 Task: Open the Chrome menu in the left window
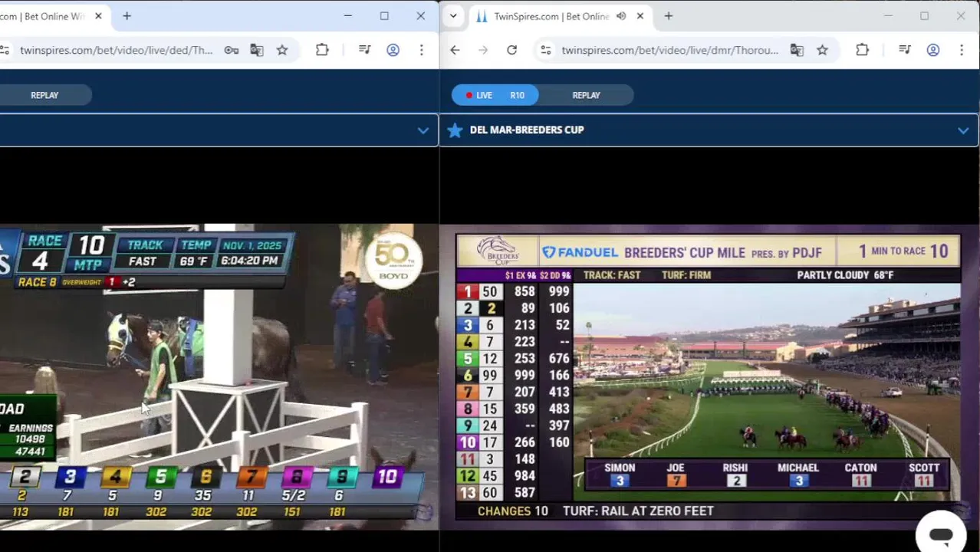tap(421, 51)
